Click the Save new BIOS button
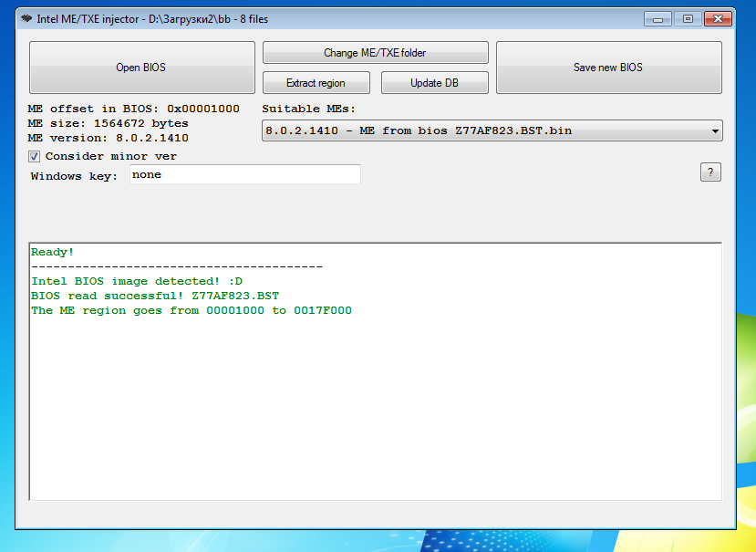756x552 pixels. click(x=608, y=68)
